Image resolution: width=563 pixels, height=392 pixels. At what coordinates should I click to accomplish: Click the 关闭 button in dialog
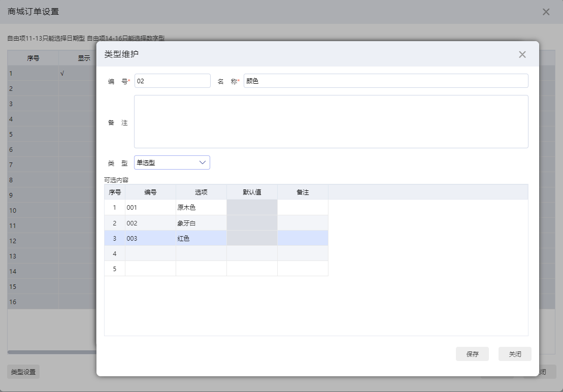(x=515, y=354)
